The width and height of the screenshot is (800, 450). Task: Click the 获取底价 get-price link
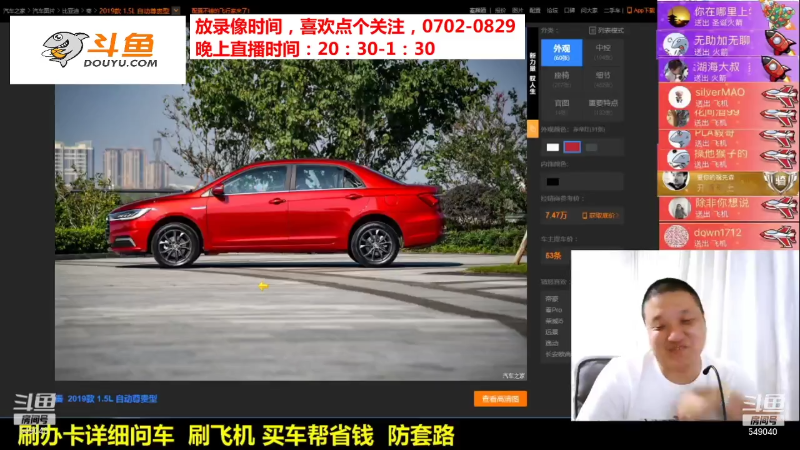click(601, 216)
